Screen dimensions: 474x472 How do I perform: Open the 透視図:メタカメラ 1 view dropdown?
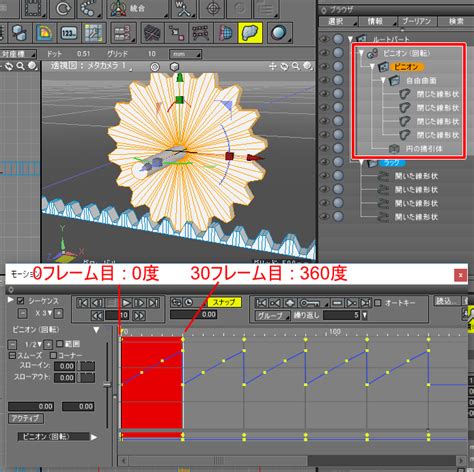[91, 66]
